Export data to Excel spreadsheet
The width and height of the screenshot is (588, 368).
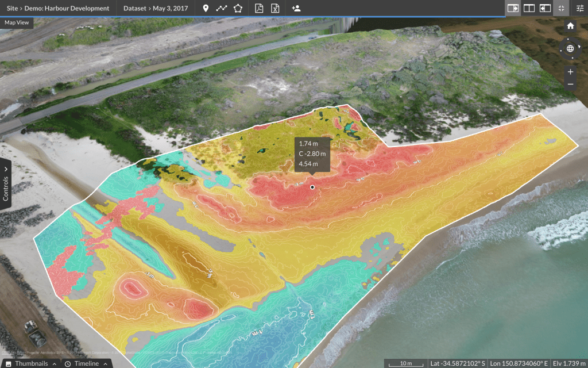[275, 8]
